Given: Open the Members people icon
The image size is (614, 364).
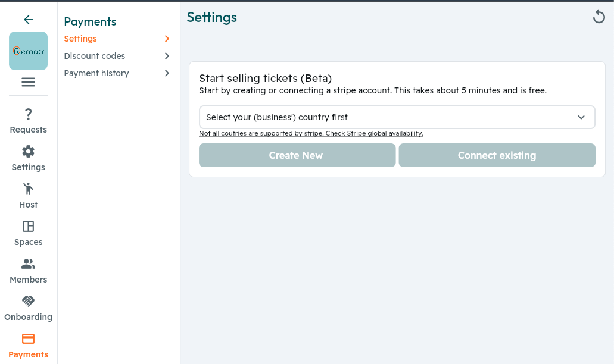Looking at the screenshot, I should pyautogui.click(x=28, y=264).
